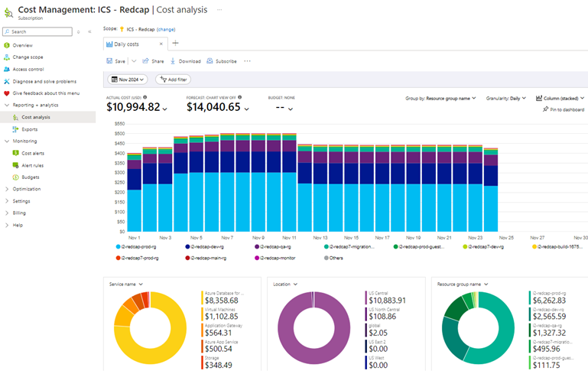Toggle the Others legend entry
The width and height of the screenshot is (588, 374).
333,258
